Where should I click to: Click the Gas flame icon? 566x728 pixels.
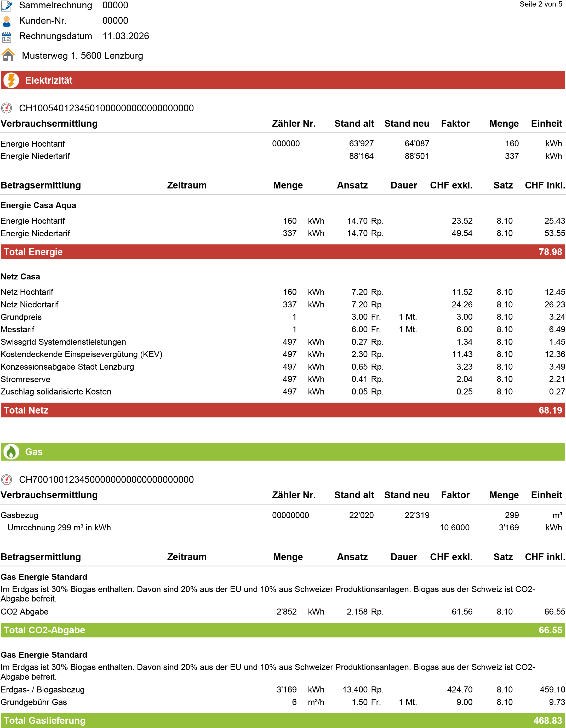[x=11, y=452]
